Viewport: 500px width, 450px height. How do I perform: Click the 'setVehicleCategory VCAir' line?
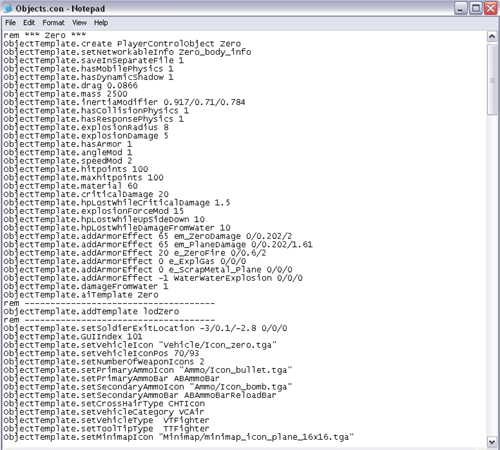click(104, 412)
